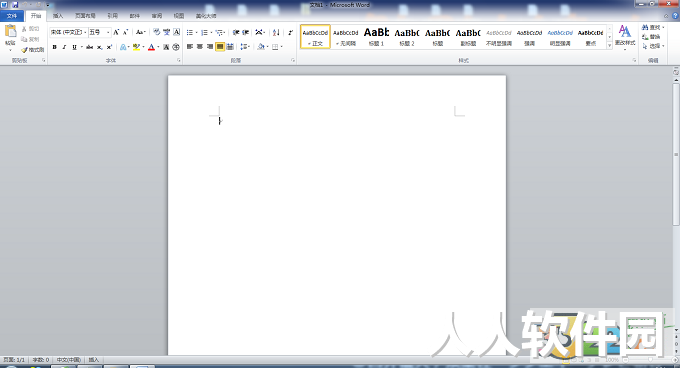Open the font name dropdown (宋体)
Image resolution: width=680 pixels, height=368 pixels.
(x=85, y=33)
